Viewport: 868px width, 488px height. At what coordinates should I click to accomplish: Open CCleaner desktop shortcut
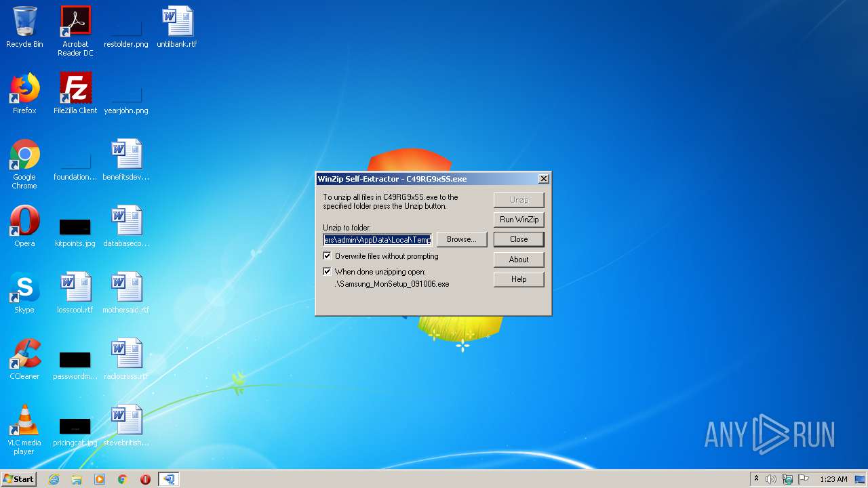click(24, 359)
